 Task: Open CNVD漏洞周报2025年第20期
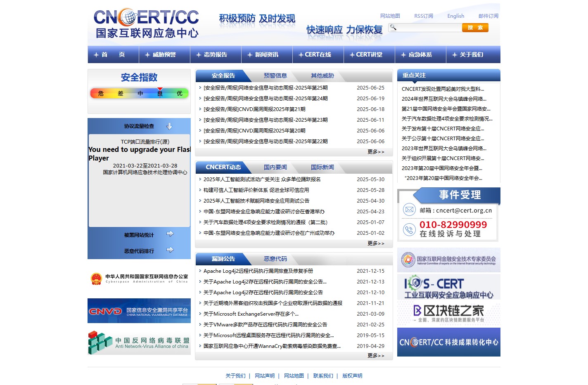pos(254,131)
